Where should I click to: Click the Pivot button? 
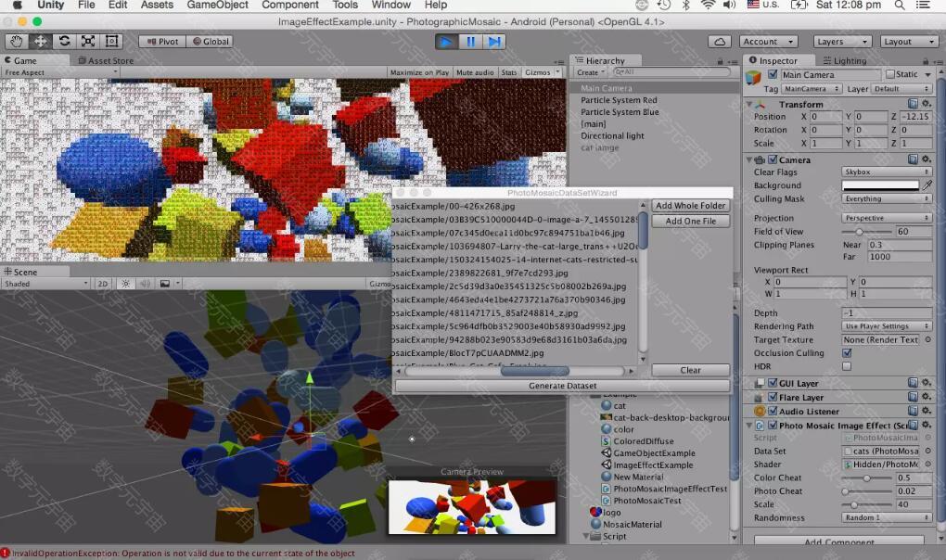(x=162, y=42)
